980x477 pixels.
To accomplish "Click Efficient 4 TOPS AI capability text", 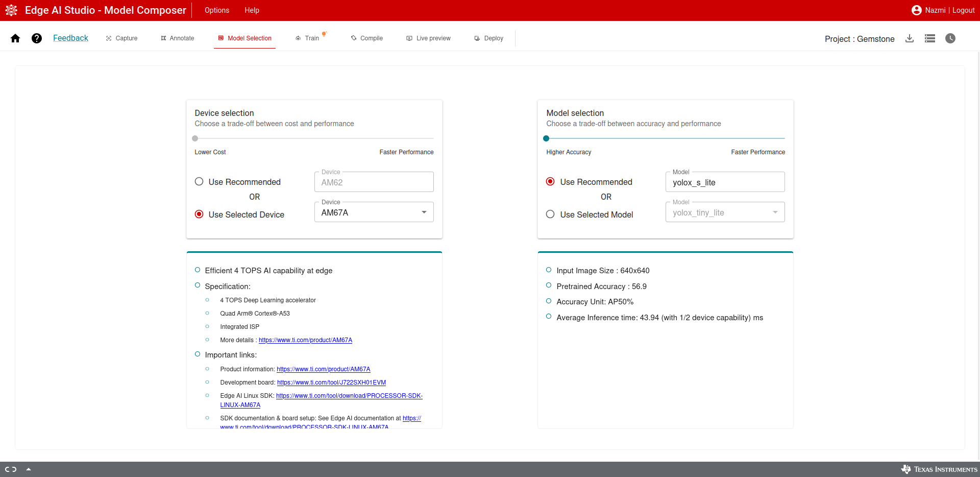I will [x=268, y=271].
